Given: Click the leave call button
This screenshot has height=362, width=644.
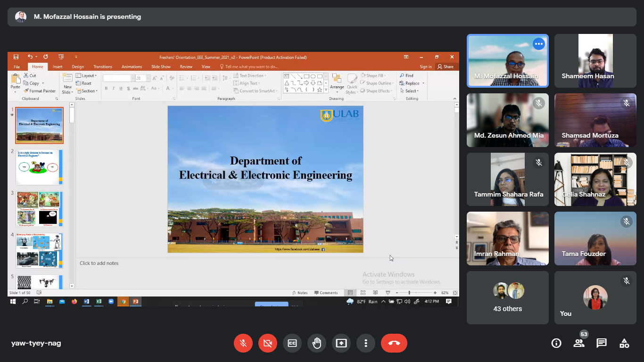Looking at the screenshot, I should (x=394, y=343).
